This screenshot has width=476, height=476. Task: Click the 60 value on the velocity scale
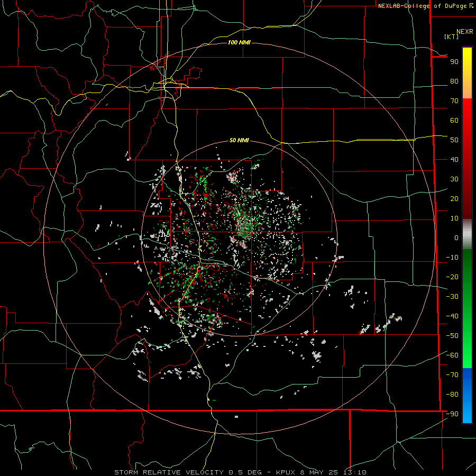click(454, 121)
